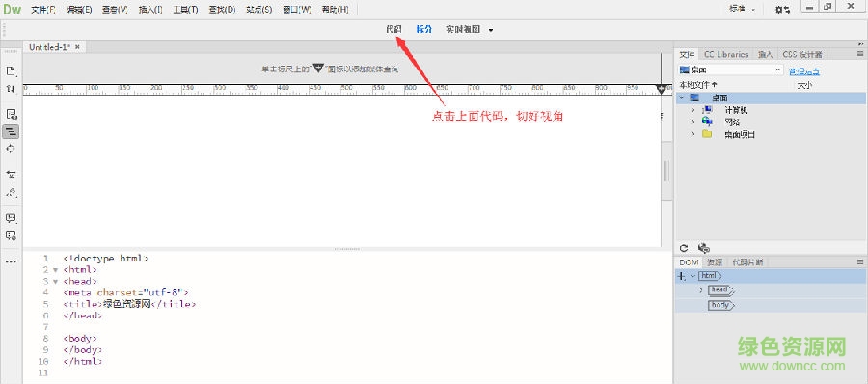
Task: Sort by 本地文件 column header
Action: tap(698, 85)
